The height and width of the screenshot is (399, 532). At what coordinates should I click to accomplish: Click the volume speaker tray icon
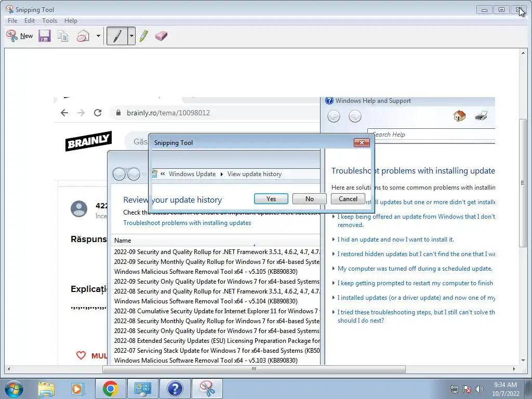tap(480, 389)
